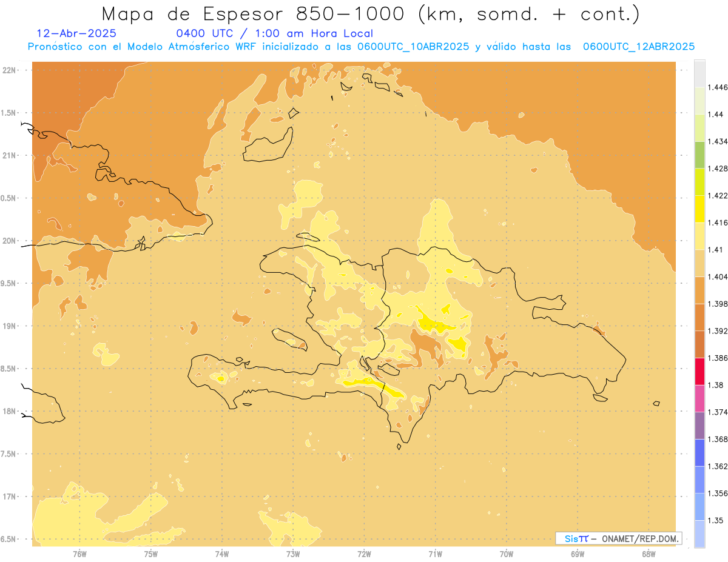The height and width of the screenshot is (562, 728).
Task: Select the green swatch between 1.428 and 1.434
Action: click(x=699, y=155)
